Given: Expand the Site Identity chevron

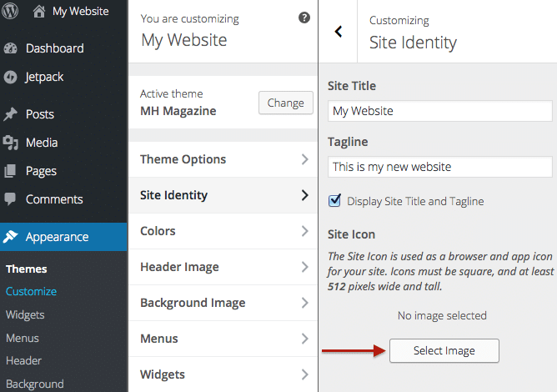Looking at the screenshot, I should pyautogui.click(x=305, y=195).
